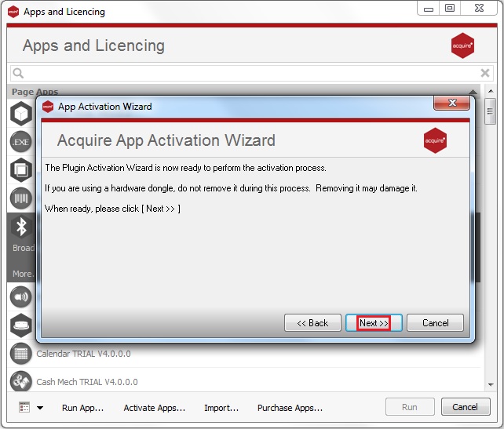Select the push button app icon

click(21, 325)
